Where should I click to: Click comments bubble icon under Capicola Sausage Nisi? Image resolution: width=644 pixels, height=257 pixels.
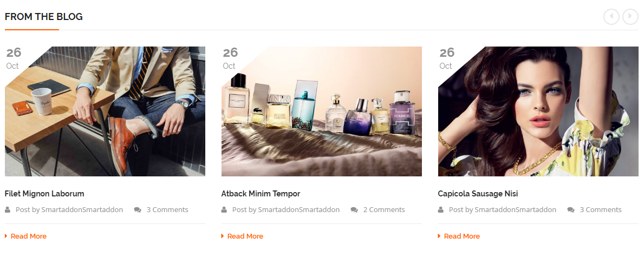[x=571, y=210]
